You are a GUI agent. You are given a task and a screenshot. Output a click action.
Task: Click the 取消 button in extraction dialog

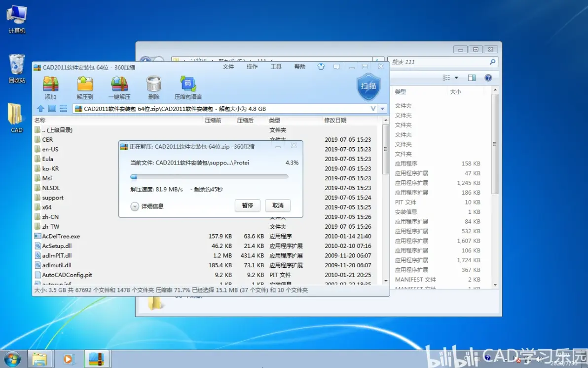[x=278, y=205]
